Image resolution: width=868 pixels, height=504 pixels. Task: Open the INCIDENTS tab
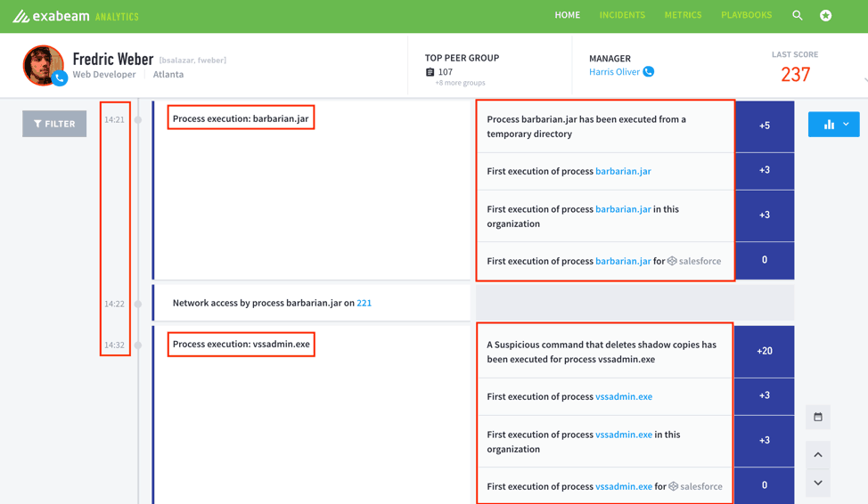point(622,15)
